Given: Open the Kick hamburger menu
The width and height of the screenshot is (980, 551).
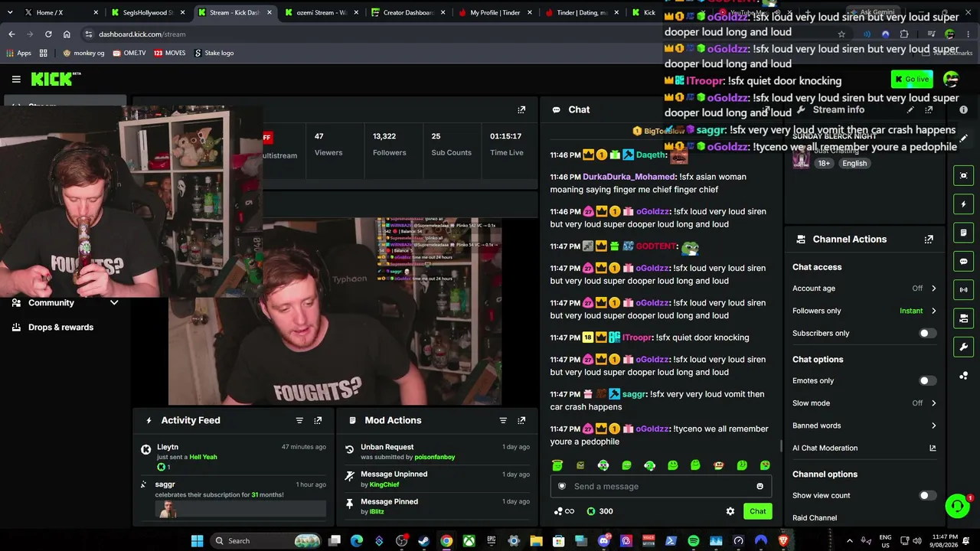Looking at the screenshot, I should coord(16,79).
